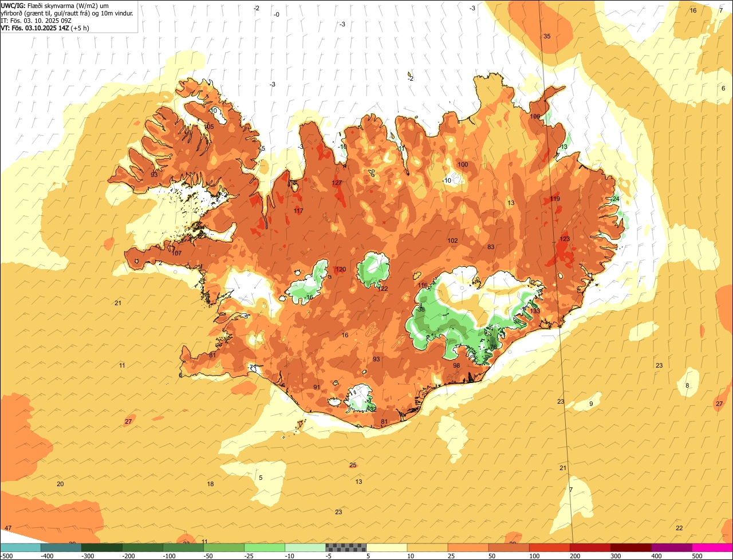This screenshot has width=733, height=560.
Task: Click the 24 value on the east coast
Action: 616,199
